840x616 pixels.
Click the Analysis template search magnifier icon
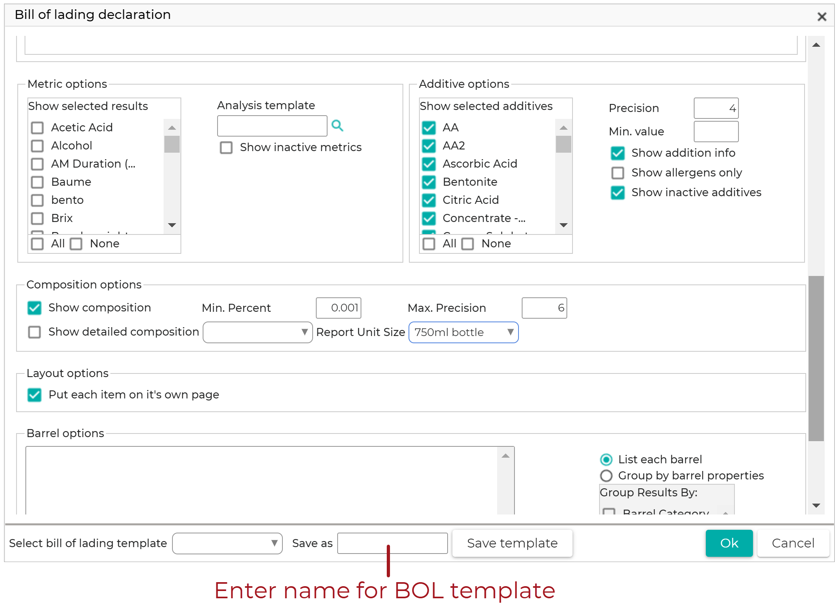click(337, 126)
